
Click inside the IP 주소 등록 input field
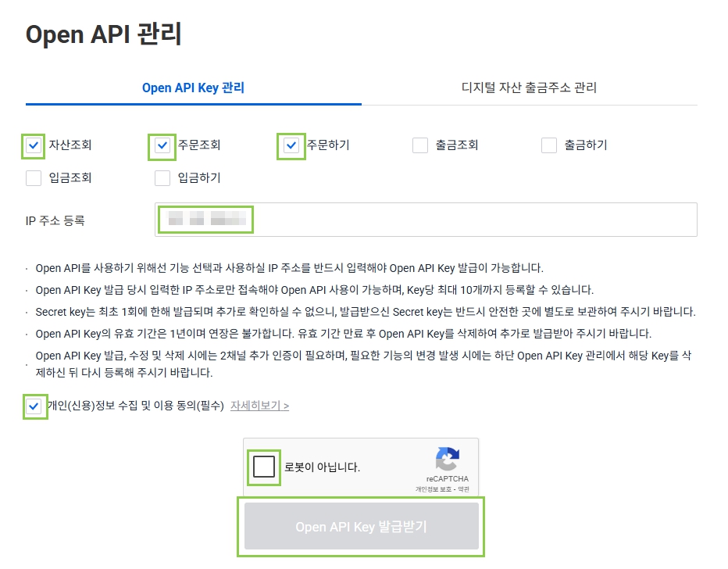coord(469,220)
